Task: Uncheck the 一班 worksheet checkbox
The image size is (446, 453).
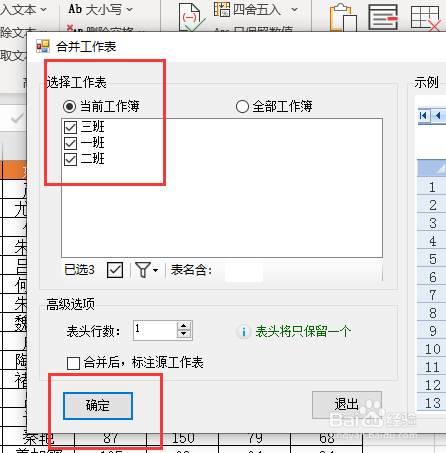Action: tap(70, 143)
